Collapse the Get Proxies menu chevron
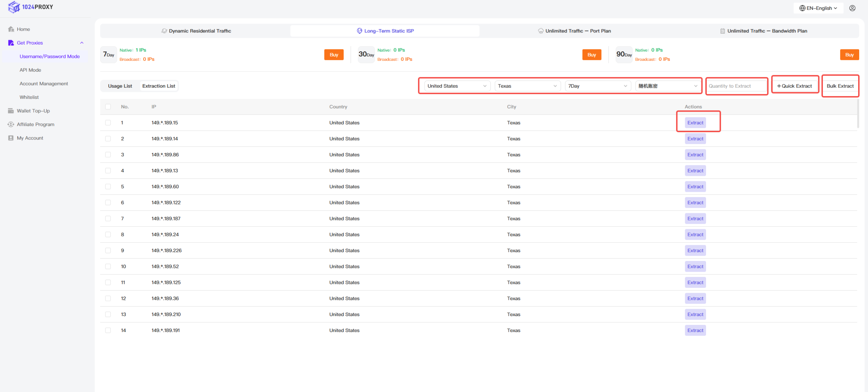The width and height of the screenshot is (868, 392). [82, 43]
